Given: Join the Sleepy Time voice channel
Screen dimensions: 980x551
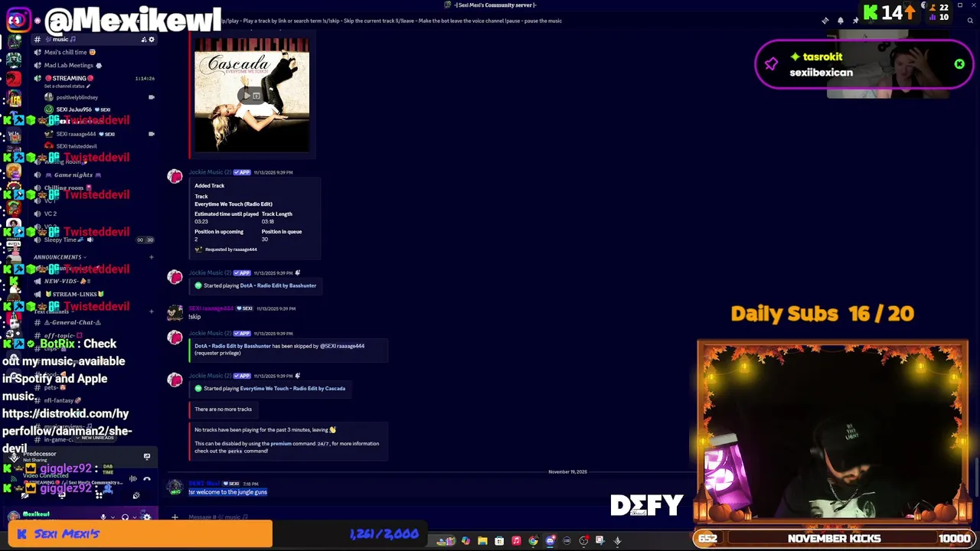Looking at the screenshot, I should [x=93, y=240].
